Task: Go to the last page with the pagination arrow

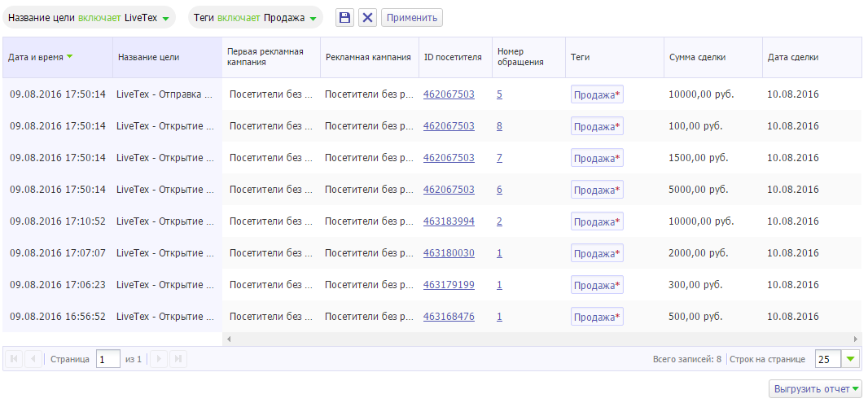Action: tap(178, 359)
